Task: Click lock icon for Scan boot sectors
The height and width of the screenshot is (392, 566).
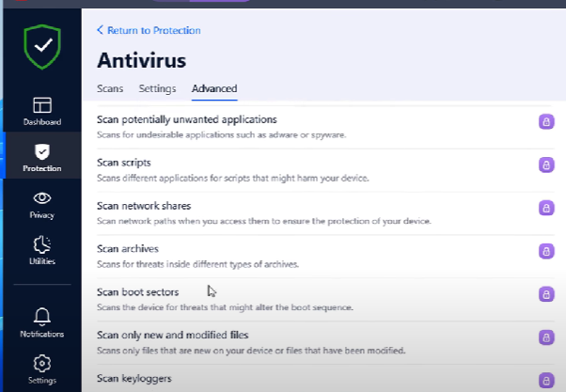Action: click(545, 294)
